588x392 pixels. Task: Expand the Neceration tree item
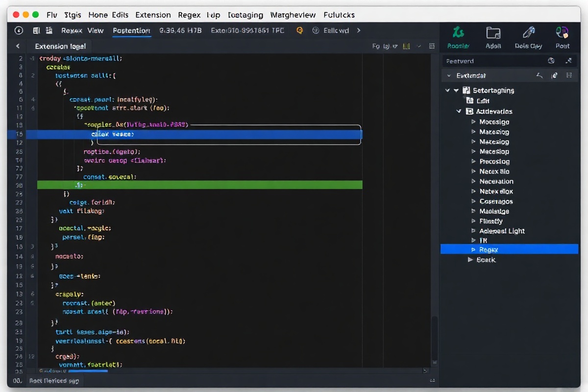473,181
